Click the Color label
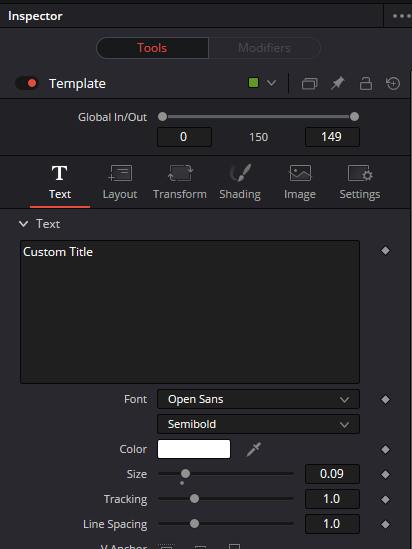This screenshot has height=549, width=412. [x=133, y=449]
